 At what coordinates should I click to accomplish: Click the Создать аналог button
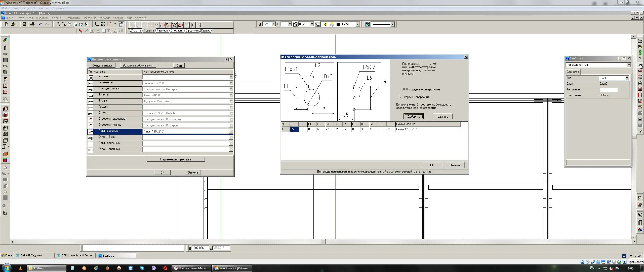tap(102, 65)
